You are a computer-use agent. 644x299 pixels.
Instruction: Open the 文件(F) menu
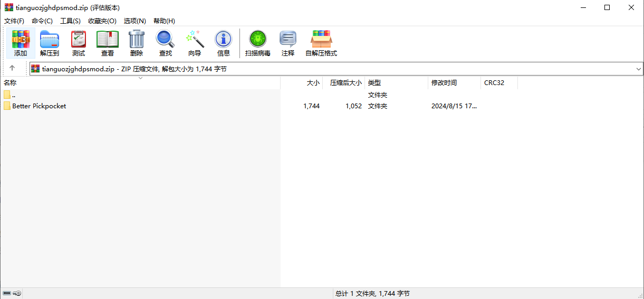14,21
